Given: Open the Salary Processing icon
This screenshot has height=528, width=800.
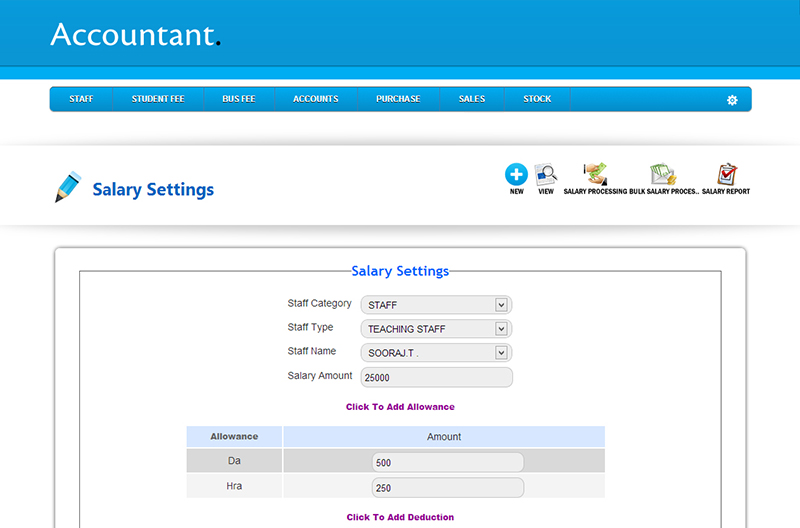Looking at the screenshot, I should coord(595,175).
